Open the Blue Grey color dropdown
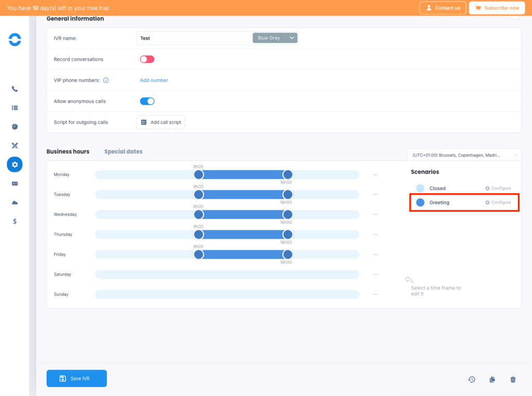The width and height of the screenshot is (532, 396). (x=275, y=38)
